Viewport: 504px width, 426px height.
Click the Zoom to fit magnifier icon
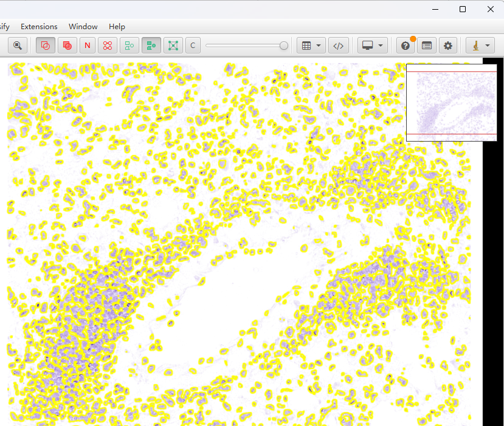click(18, 46)
